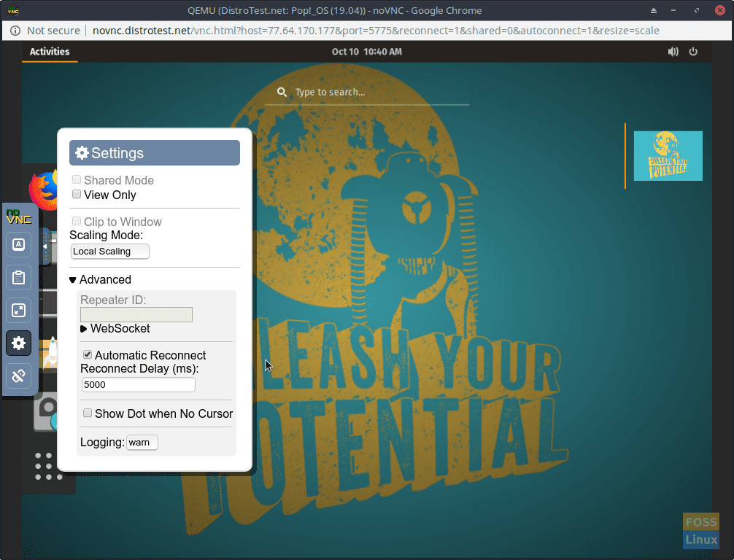This screenshot has height=560, width=734.
Task: Click the Logging label text
Action: coord(103,442)
